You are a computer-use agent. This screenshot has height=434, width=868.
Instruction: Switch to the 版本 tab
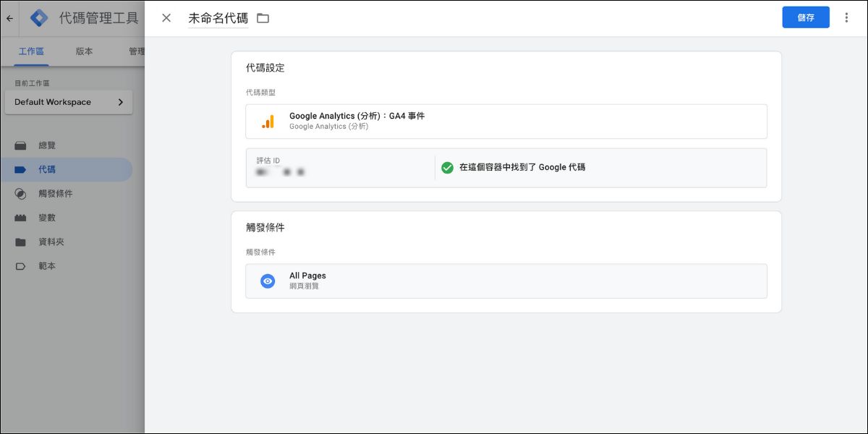pyautogui.click(x=84, y=51)
